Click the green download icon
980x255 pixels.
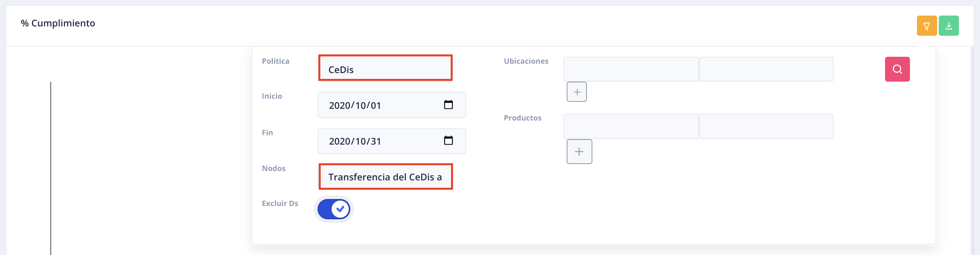click(948, 26)
